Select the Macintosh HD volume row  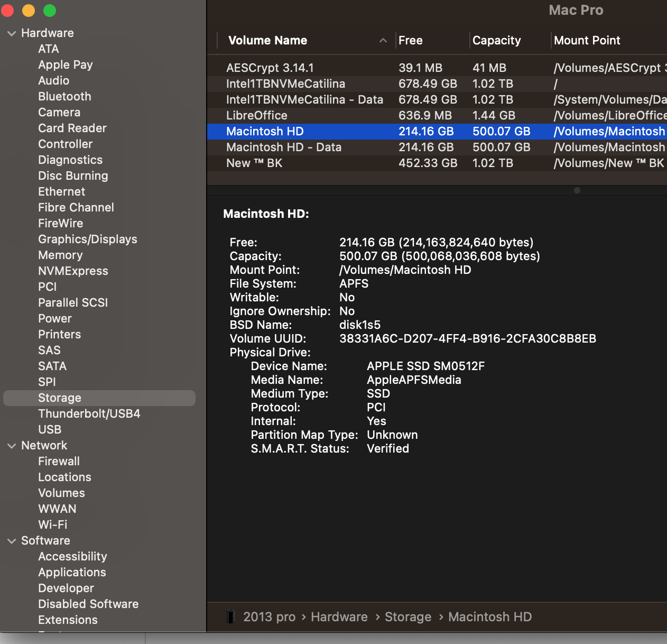[437, 131]
